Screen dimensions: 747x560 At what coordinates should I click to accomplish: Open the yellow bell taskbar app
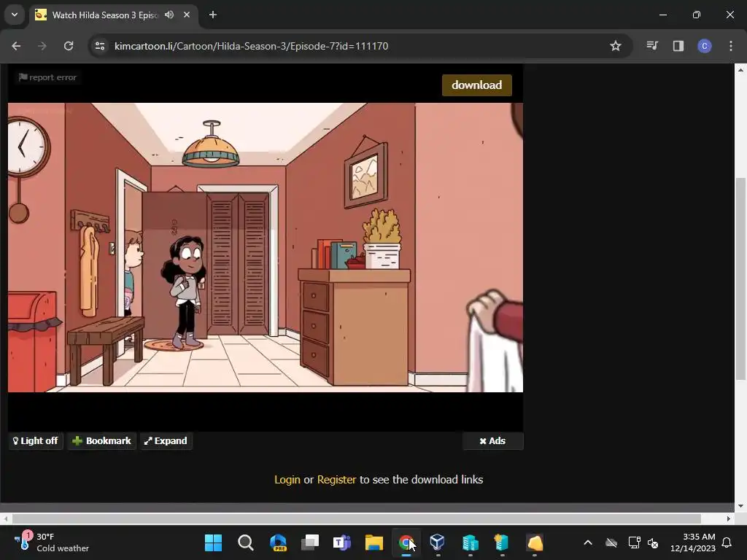535,542
